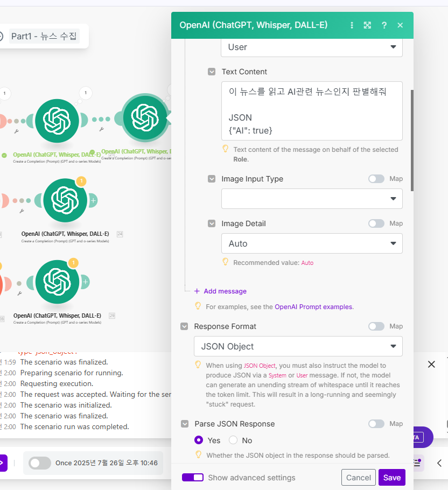Image resolution: width=448 pixels, height=490 pixels.
Task: Enable Map for Parse JSON Response
Action: [376, 424]
